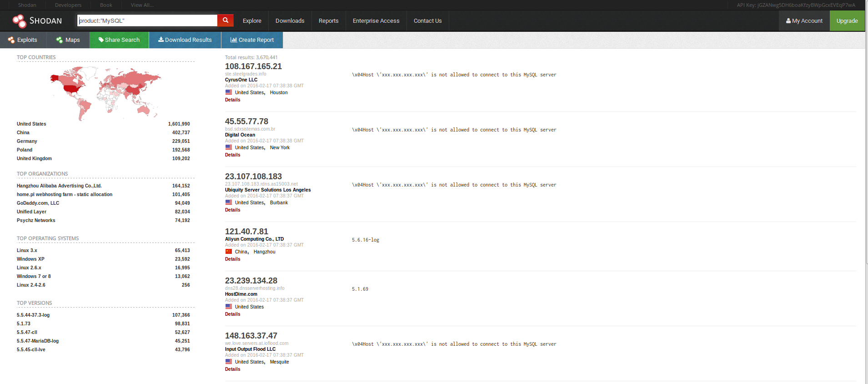Open Details for Input Output Flood result

click(232, 369)
